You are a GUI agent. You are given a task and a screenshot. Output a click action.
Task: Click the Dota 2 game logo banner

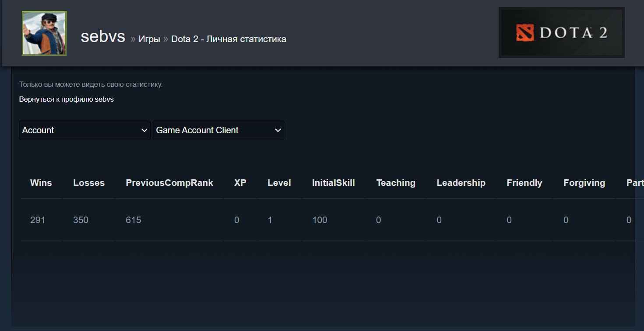point(562,33)
